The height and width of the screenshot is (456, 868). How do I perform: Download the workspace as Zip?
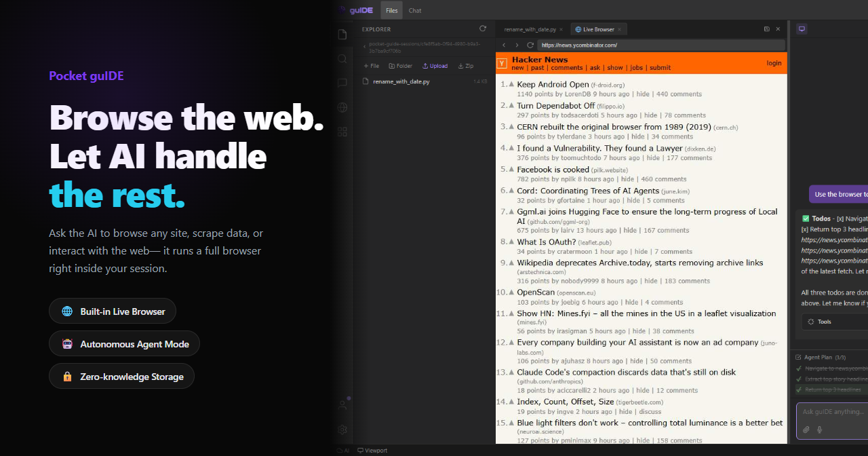[466, 66]
